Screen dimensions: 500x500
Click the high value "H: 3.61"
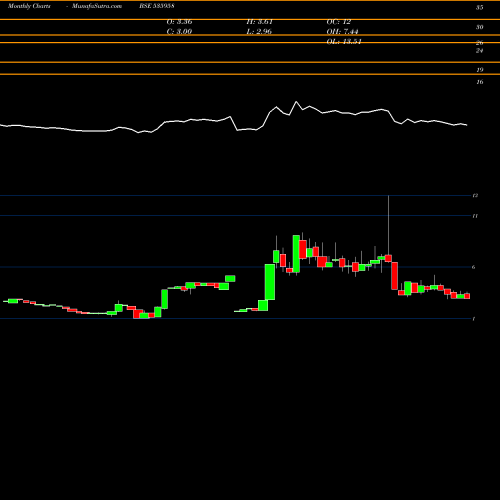coord(260,22)
